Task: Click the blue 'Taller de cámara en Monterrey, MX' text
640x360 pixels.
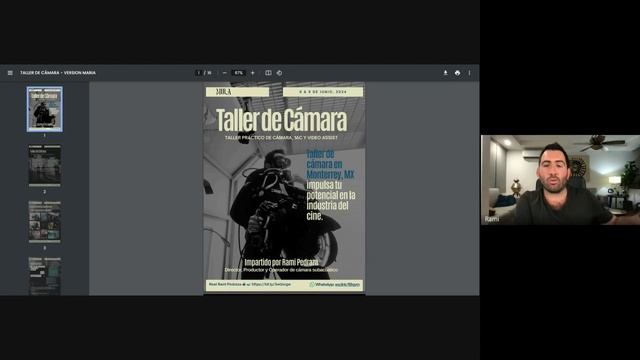Action: [x=330, y=164]
